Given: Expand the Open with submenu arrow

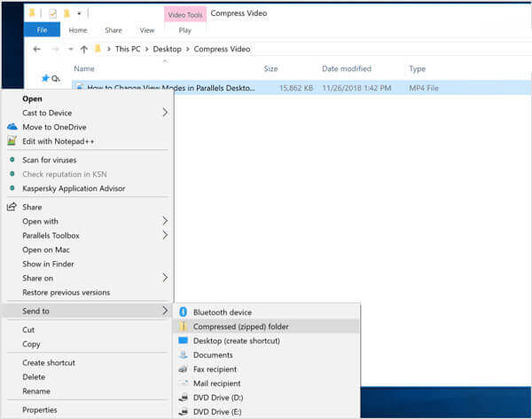Looking at the screenshot, I should (165, 220).
